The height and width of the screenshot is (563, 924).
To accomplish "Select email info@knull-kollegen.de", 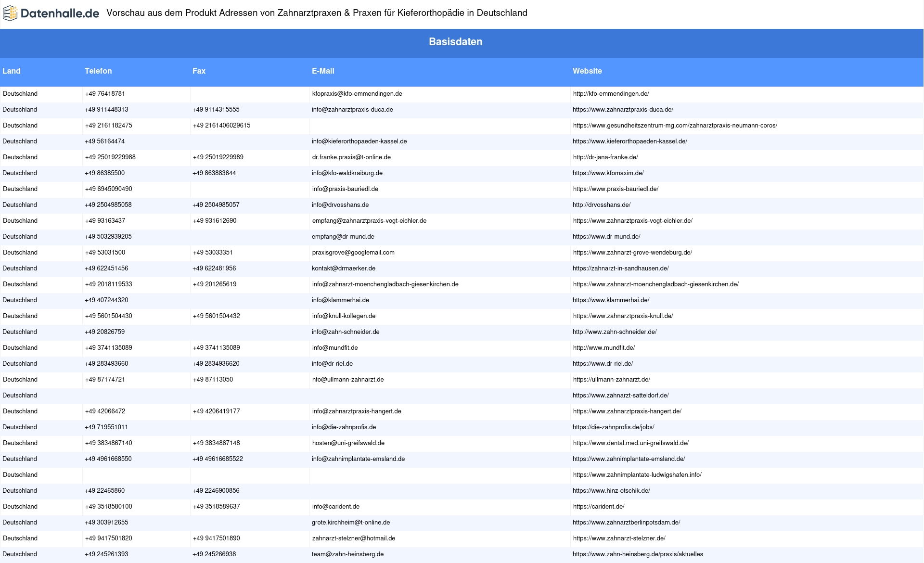I will tap(344, 316).
